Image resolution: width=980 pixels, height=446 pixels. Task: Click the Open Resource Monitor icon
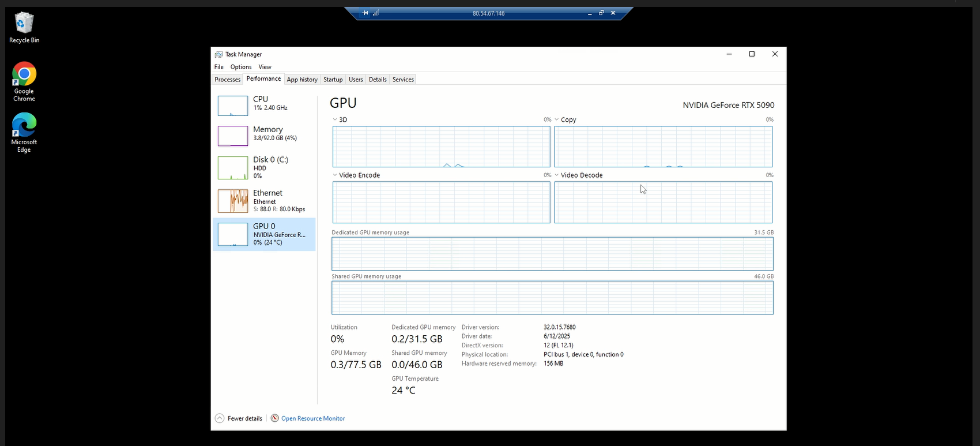[x=275, y=418]
